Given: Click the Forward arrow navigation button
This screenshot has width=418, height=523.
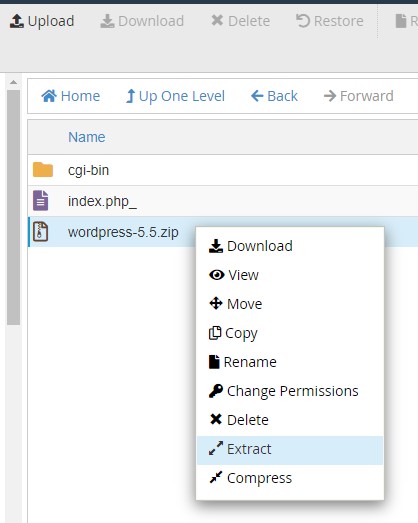Looking at the screenshot, I should pyautogui.click(x=359, y=96).
